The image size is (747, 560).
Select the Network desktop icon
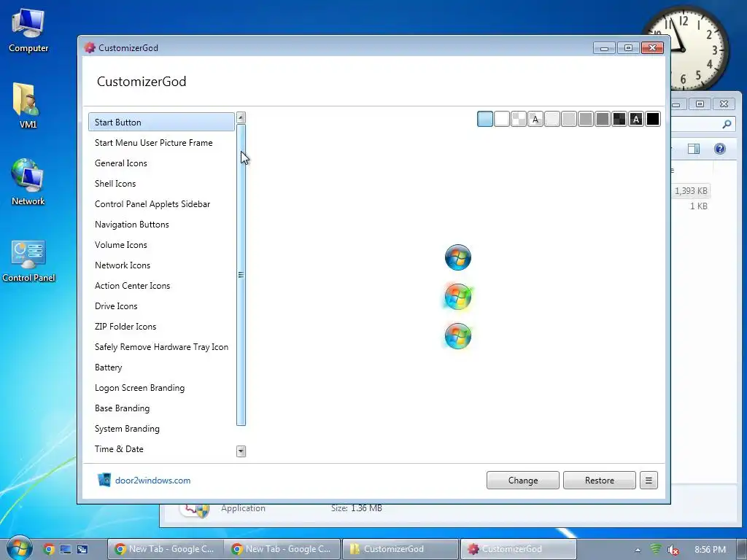(28, 182)
